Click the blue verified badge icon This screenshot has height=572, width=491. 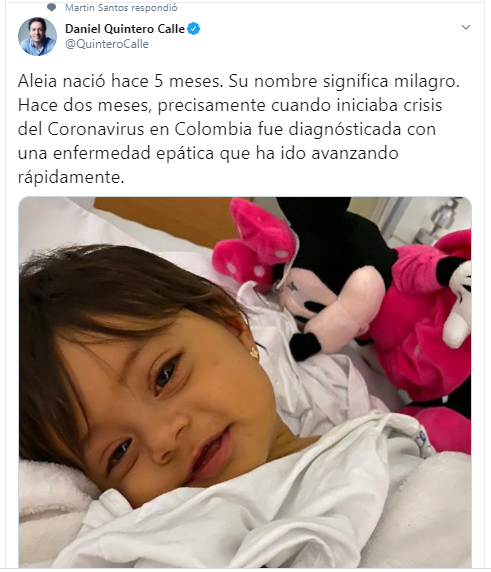193,28
